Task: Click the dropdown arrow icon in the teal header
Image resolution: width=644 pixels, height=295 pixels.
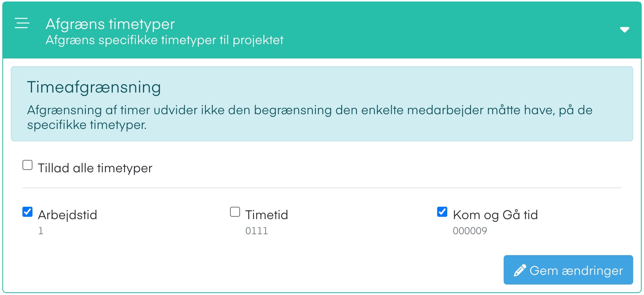Action: (x=625, y=29)
